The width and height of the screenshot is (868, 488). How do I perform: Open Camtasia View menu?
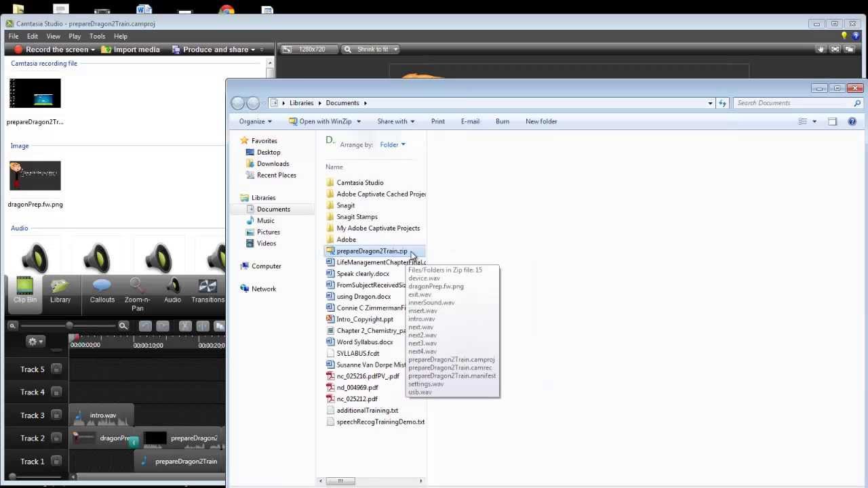point(53,36)
